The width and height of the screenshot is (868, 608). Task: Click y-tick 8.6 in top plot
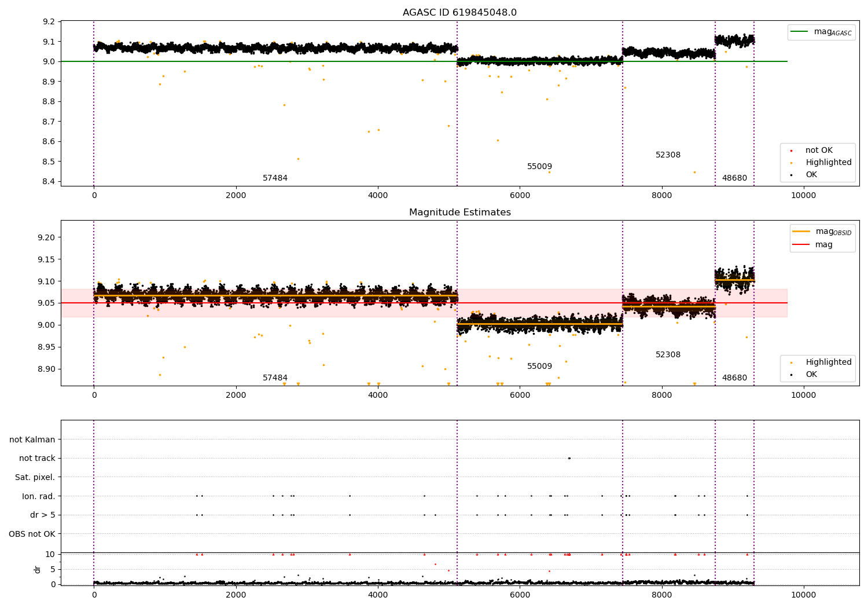(49, 142)
